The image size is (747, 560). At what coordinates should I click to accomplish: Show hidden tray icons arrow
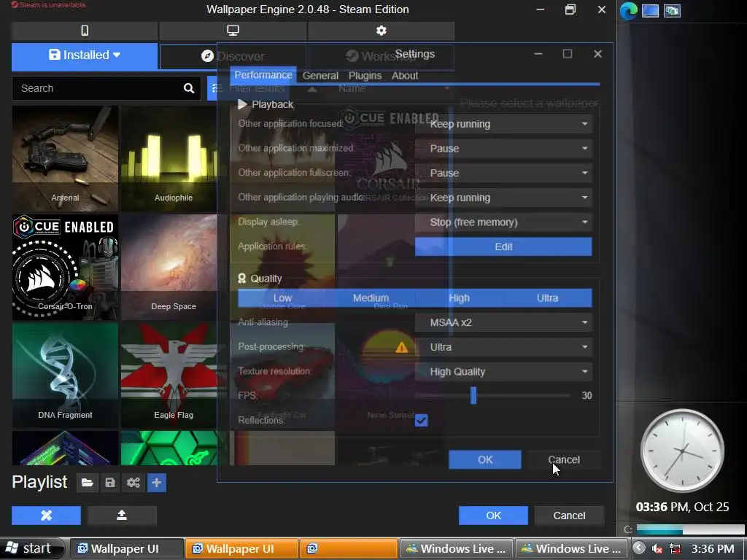[639, 548]
